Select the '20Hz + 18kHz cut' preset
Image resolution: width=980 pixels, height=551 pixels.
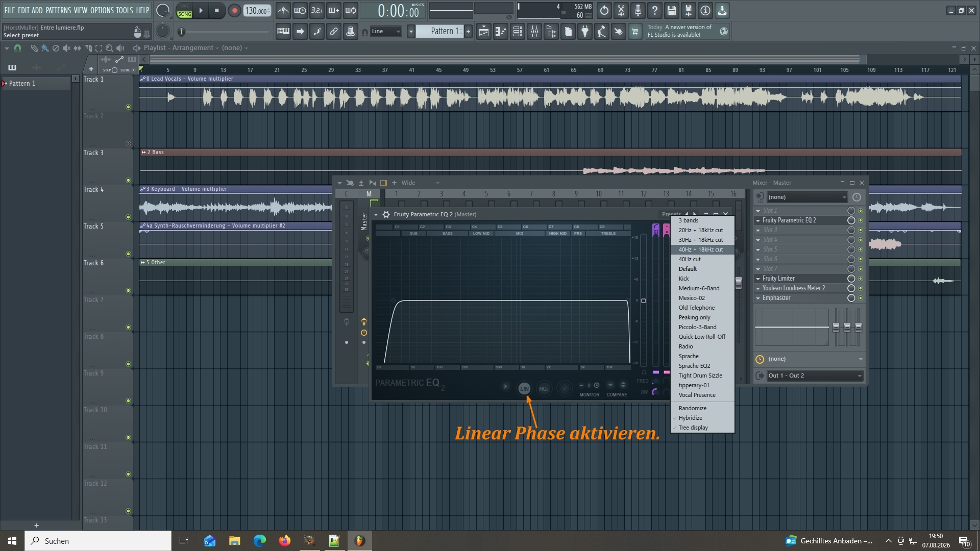(702, 230)
